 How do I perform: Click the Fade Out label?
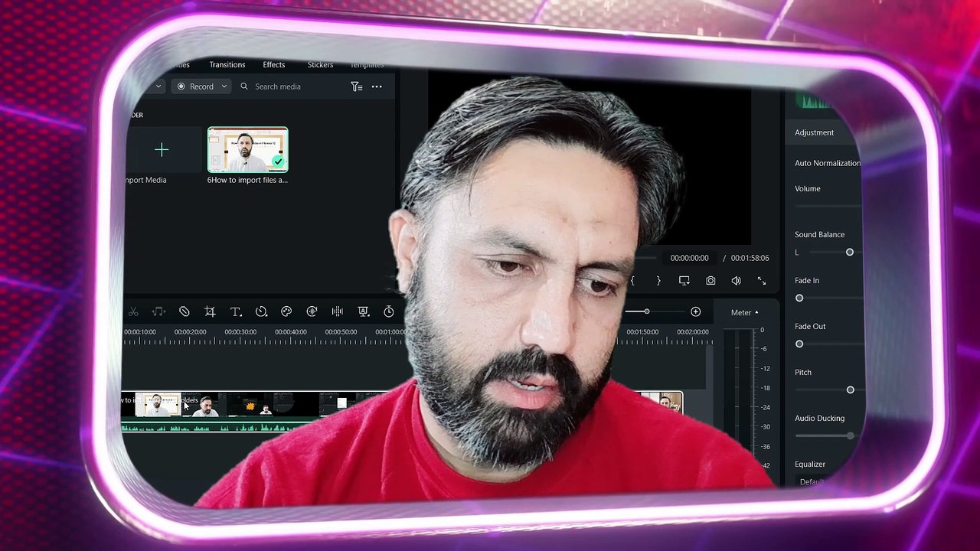[x=810, y=326]
